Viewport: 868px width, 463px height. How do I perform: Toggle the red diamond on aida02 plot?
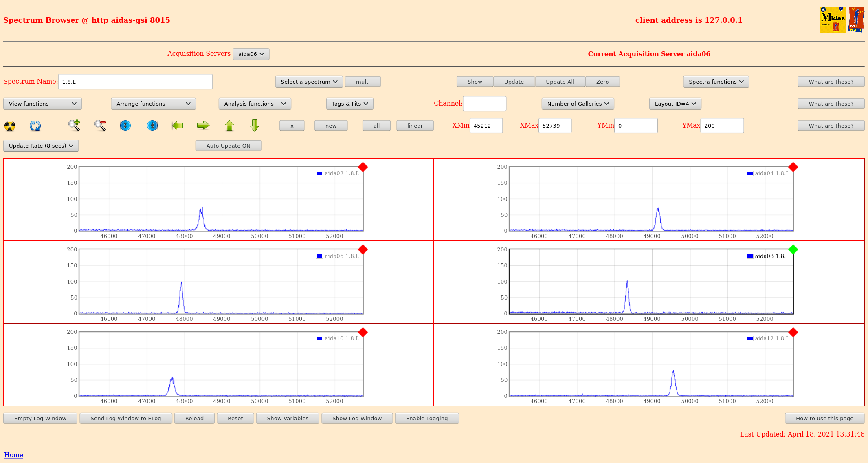coord(363,167)
